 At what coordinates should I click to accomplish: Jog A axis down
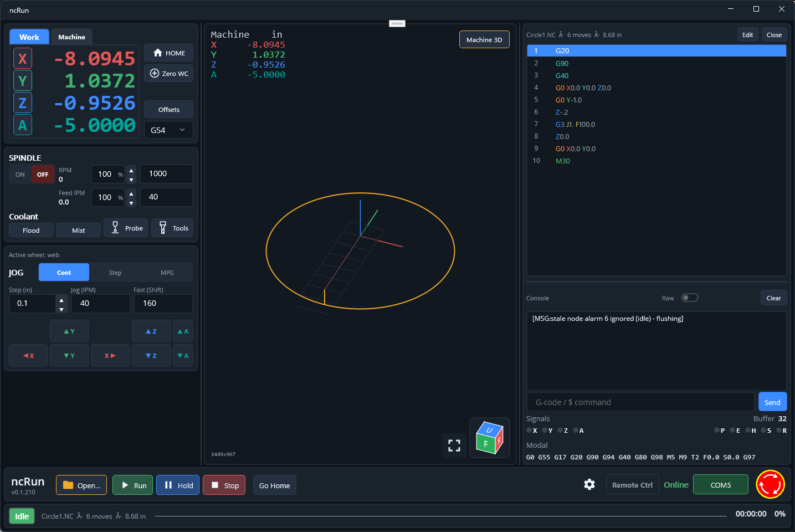[x=183, y=355]
